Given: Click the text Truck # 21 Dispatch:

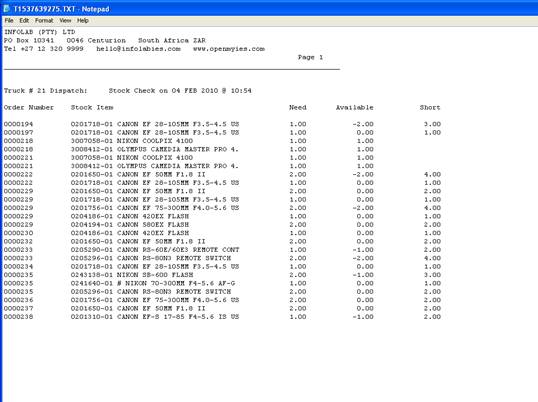Looking at the screenshot, I should [46, 91].
